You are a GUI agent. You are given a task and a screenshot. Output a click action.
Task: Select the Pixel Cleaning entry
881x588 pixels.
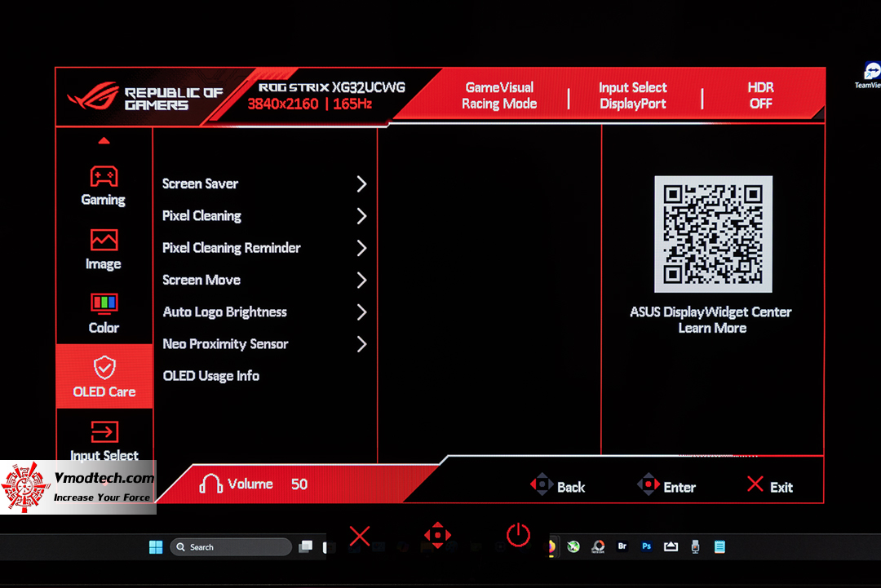201,215
